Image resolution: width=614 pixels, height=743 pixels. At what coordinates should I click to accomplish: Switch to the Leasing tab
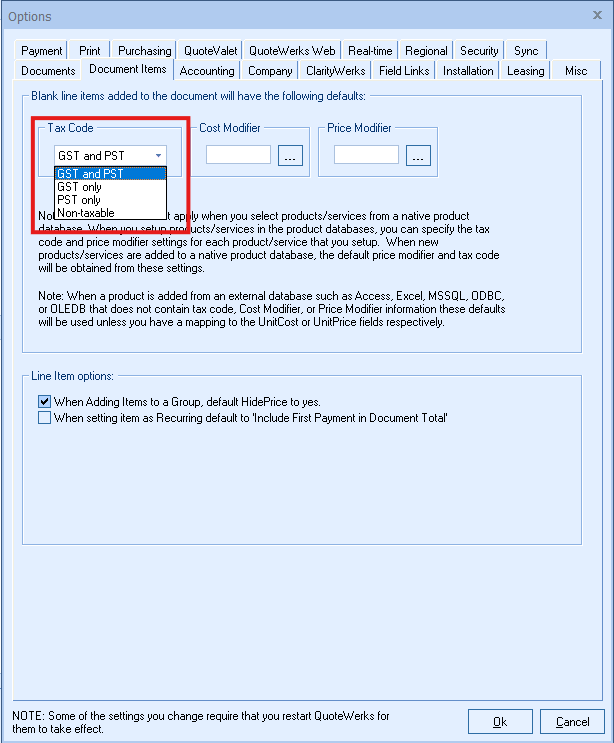525,71
